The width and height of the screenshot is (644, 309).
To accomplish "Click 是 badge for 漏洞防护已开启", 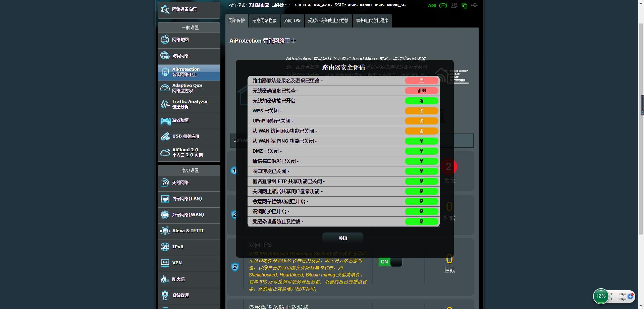I will pos(422,212).
